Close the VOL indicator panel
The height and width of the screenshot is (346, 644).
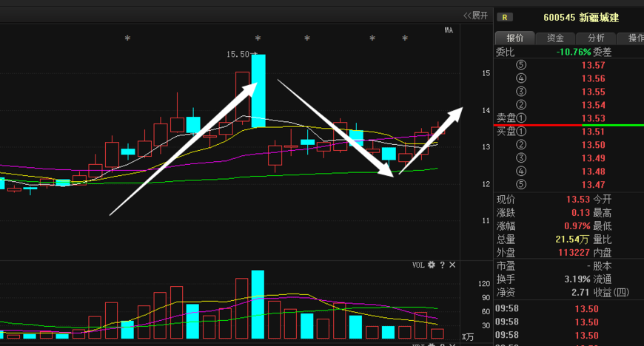pos(452,265)
